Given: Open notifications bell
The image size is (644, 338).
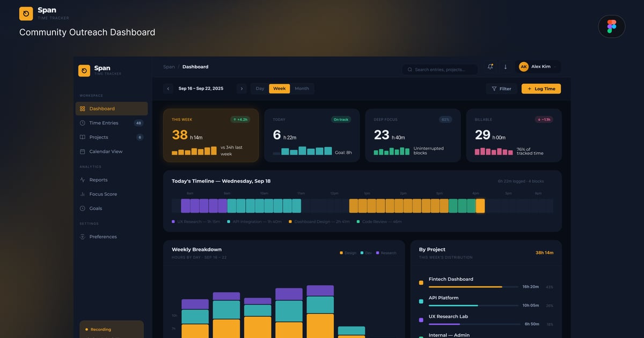Looking at the screenshot, I should click(490, 67).
